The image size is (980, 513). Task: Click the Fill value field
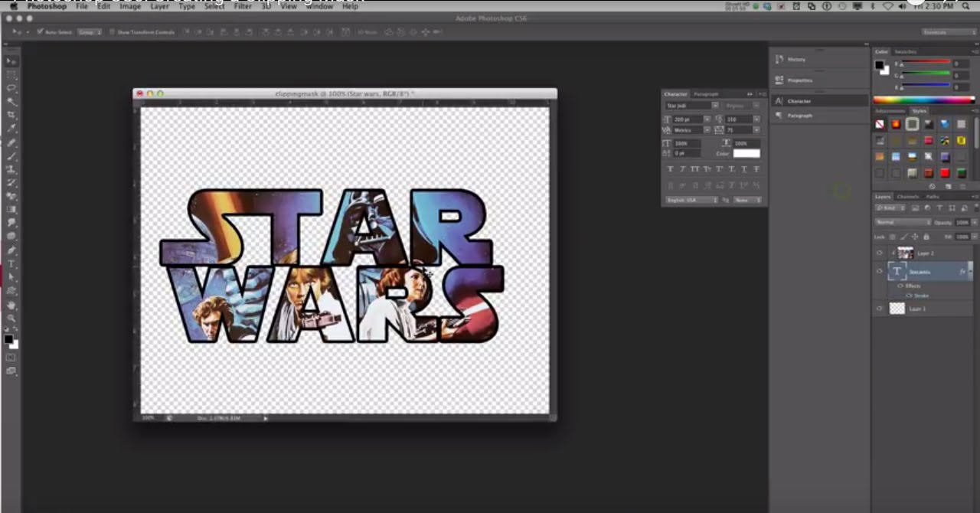pyautogui.click(x=963, y=237)
